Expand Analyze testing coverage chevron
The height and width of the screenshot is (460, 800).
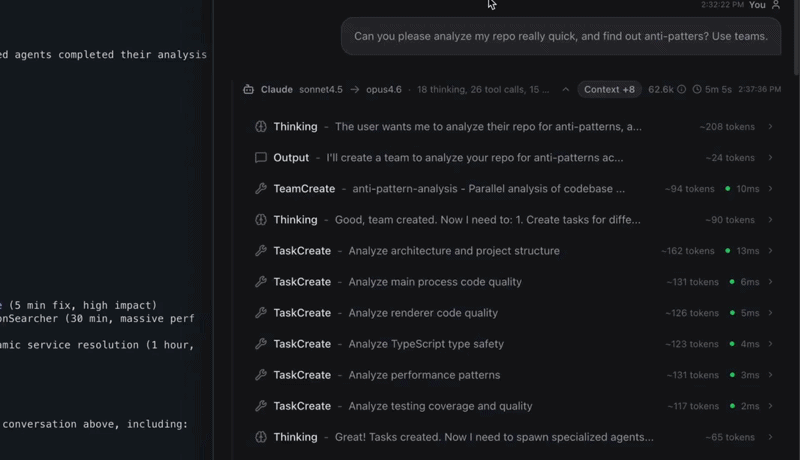click(770, 406)
